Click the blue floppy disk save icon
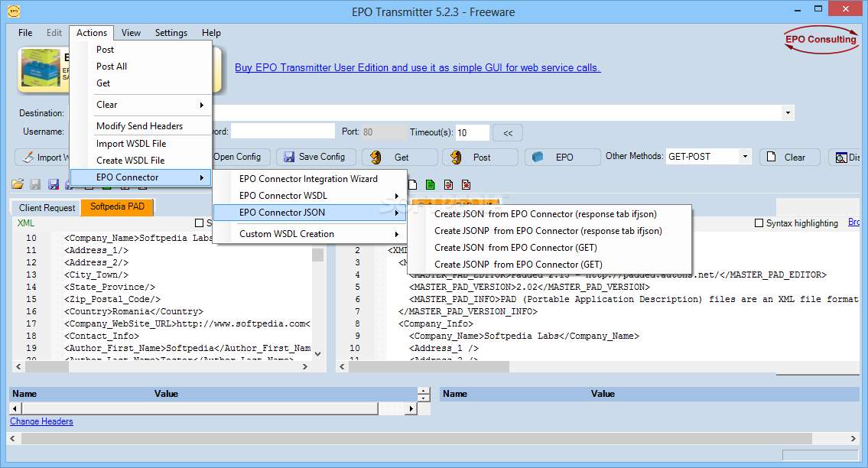The image size is (868, 468). coord(53,184)
